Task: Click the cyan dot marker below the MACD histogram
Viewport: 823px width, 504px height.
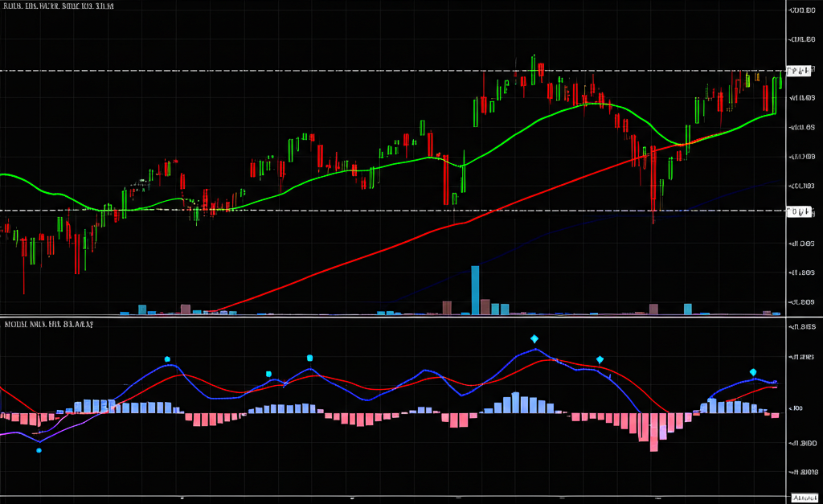Action: [x=39, y=450]
